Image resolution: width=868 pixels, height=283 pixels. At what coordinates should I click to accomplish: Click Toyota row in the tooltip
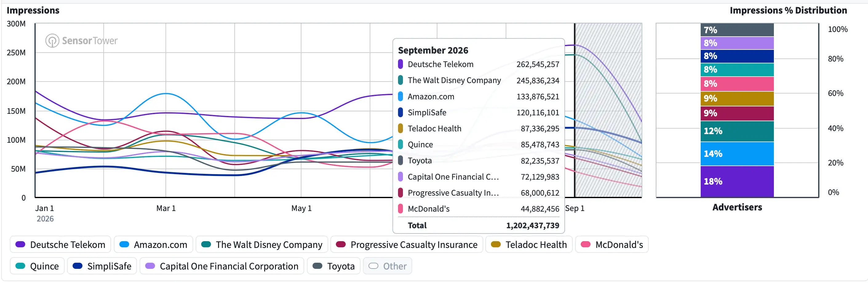point(479,161)
